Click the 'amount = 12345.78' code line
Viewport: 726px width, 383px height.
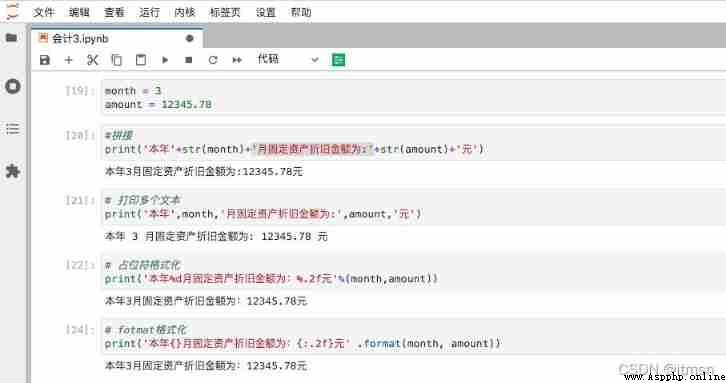point(158,105)
